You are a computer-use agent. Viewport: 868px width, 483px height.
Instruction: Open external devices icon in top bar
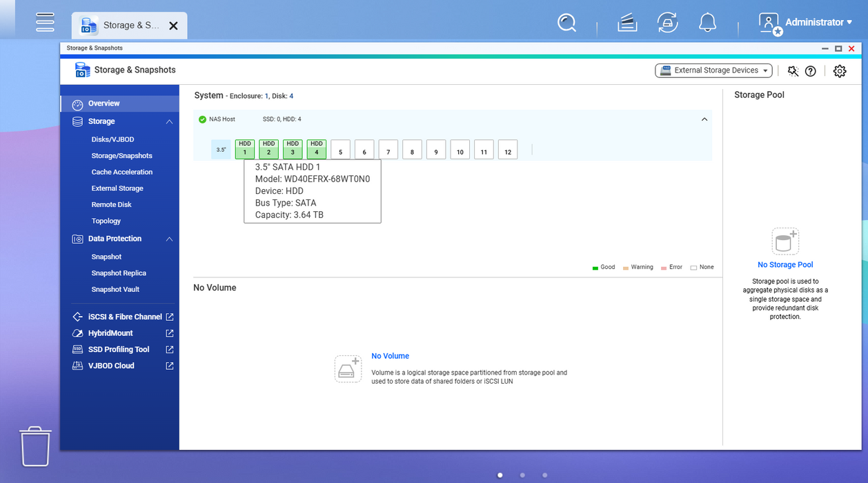[667, 23]
